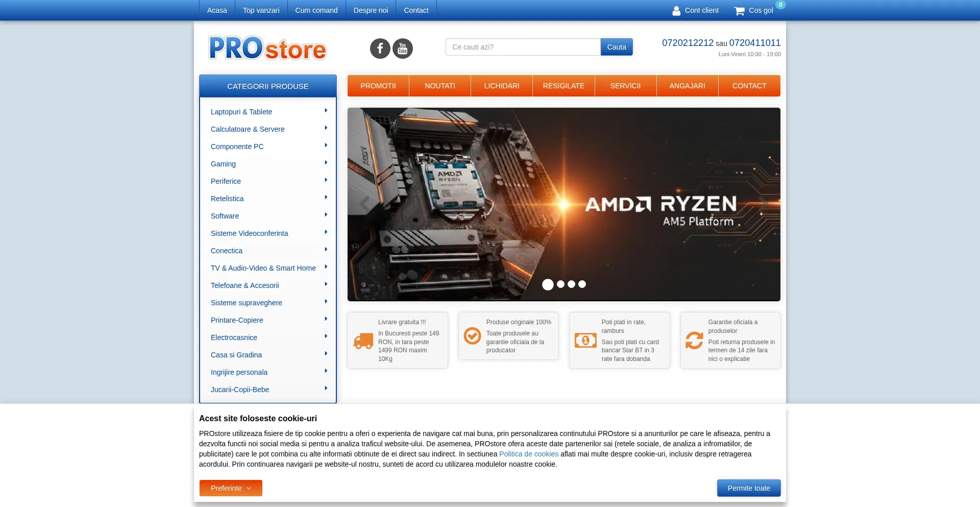Open Electrocasnice category

coord(234,337)
